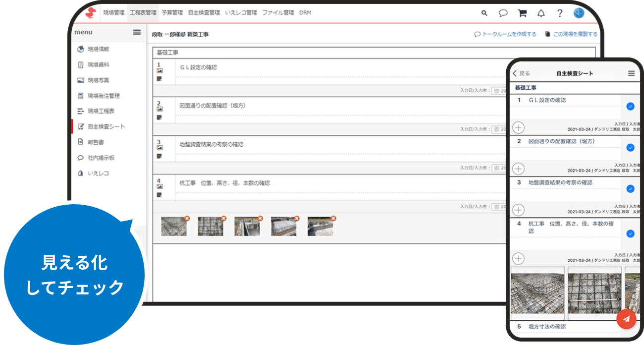The image size is (644, 349).
Task: Remove the fifth photo thumbnail via its X
Action: [333, 218]
